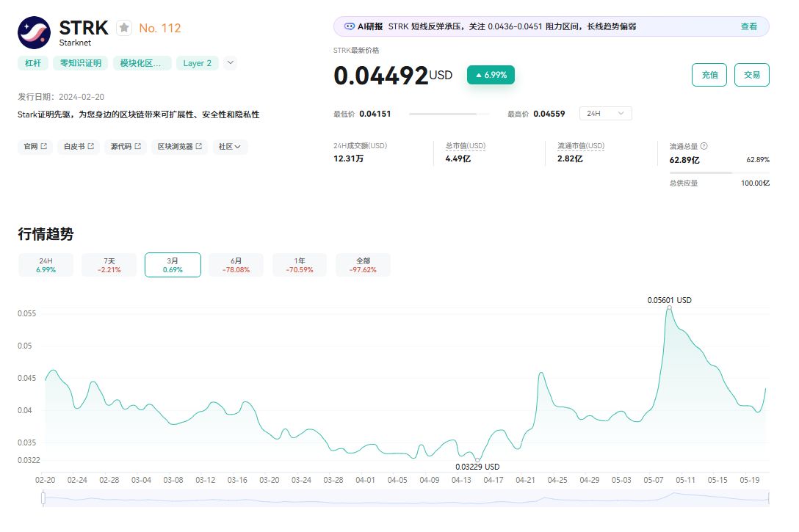
Task: Toggle the favorite star next to STRK
Action: (x=124, y=27)
